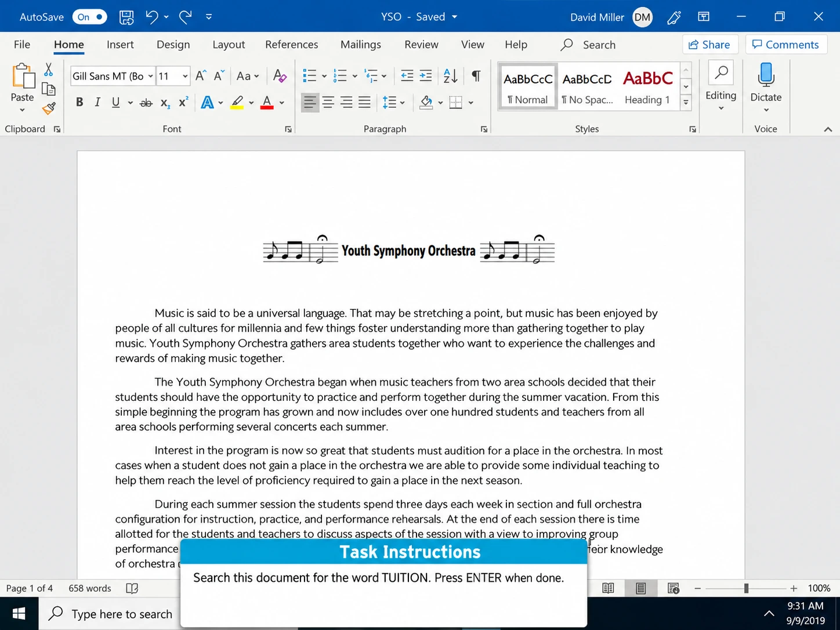Toggle Show/Hide paragraph marks

(x=476, y=76)
